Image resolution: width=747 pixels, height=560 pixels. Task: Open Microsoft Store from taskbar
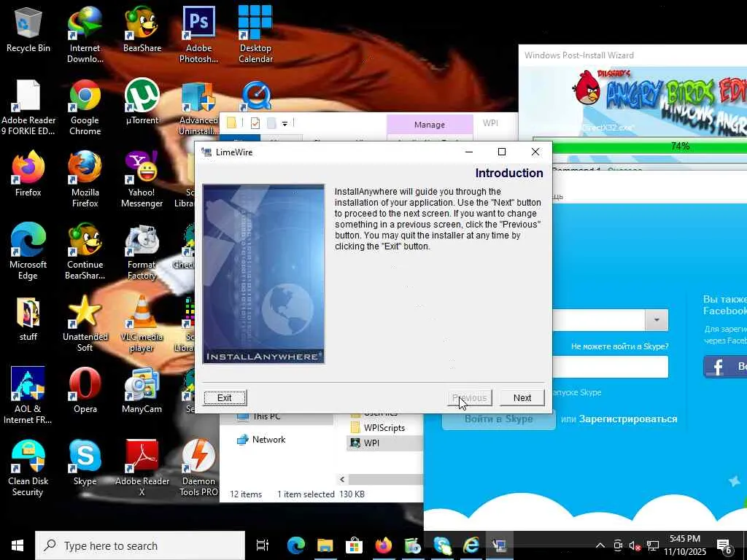tap(354, 545)
